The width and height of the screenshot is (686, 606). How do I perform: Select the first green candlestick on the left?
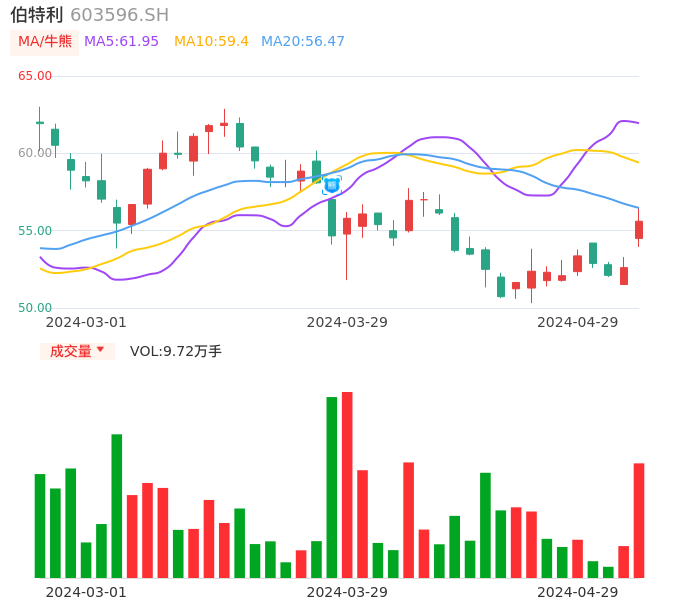pyautogui.click(x=40, y=122)
